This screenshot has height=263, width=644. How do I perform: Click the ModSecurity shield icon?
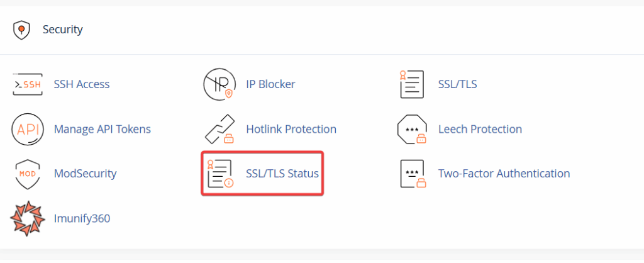tap(27, 174)
